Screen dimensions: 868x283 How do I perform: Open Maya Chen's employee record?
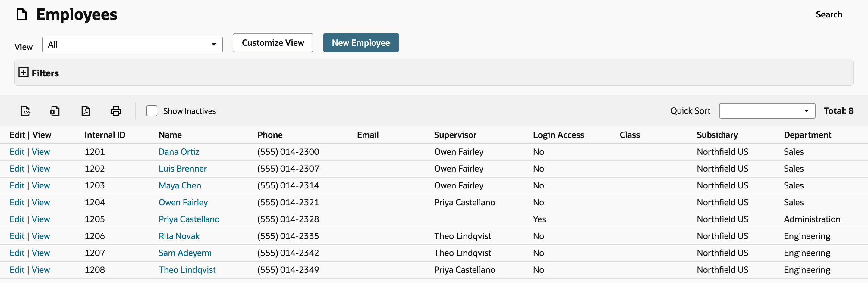[x=180, y=185]
